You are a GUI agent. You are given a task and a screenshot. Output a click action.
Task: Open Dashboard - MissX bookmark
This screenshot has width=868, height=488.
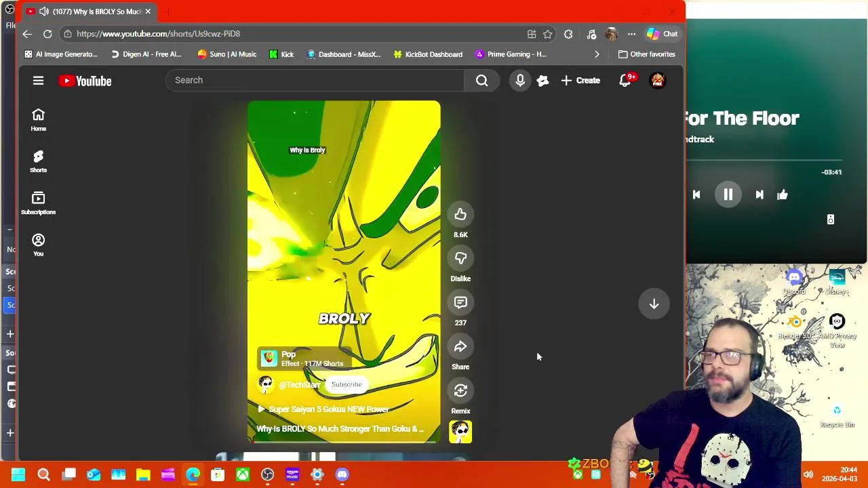click(x=344, y=54)
